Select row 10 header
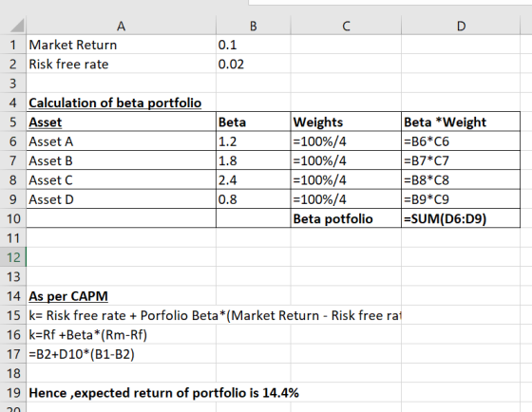 13,218
